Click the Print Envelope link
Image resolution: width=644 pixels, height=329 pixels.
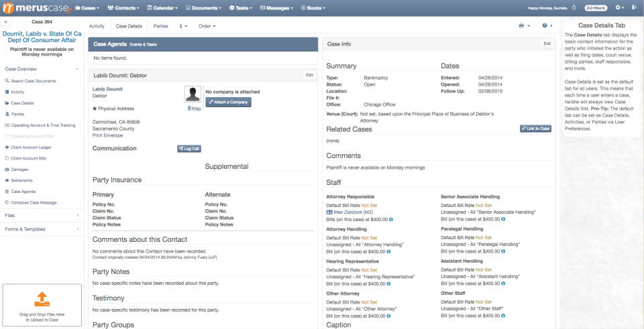(x=107, y=135)
